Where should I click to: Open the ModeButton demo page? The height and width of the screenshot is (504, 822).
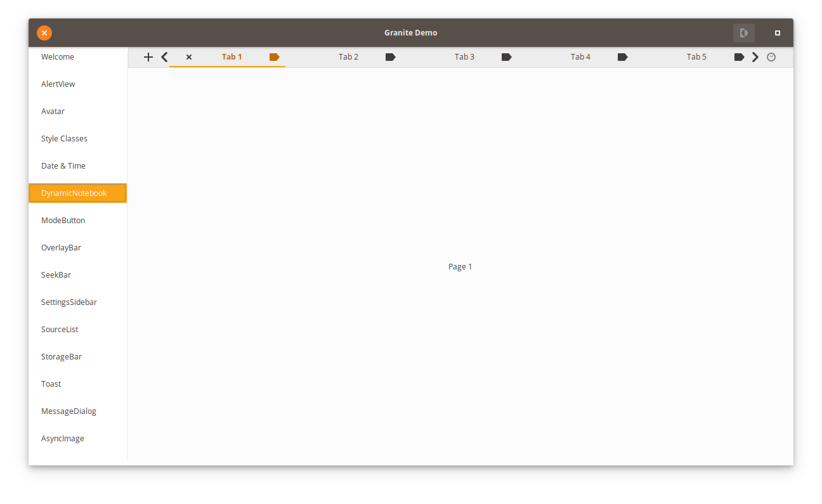(63, 220)
